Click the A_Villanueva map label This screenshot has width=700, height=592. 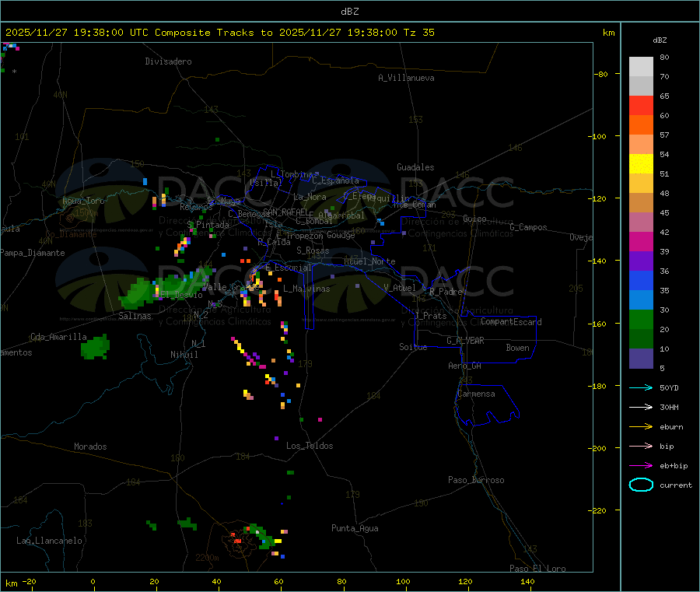coord(406,78)
